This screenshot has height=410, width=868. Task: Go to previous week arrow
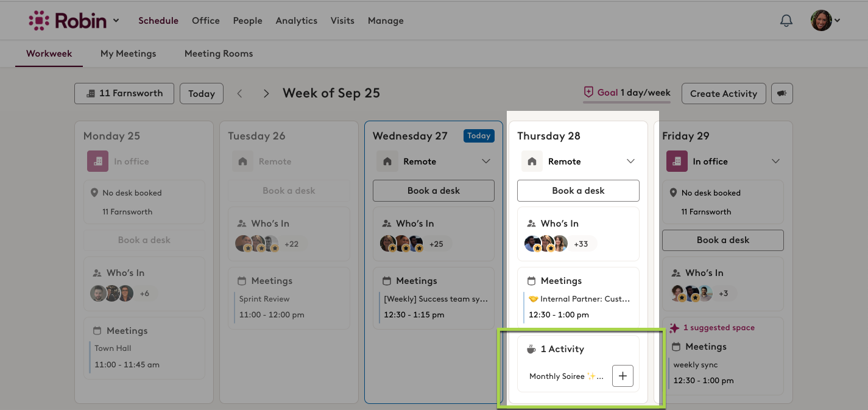tap(240, 93)
